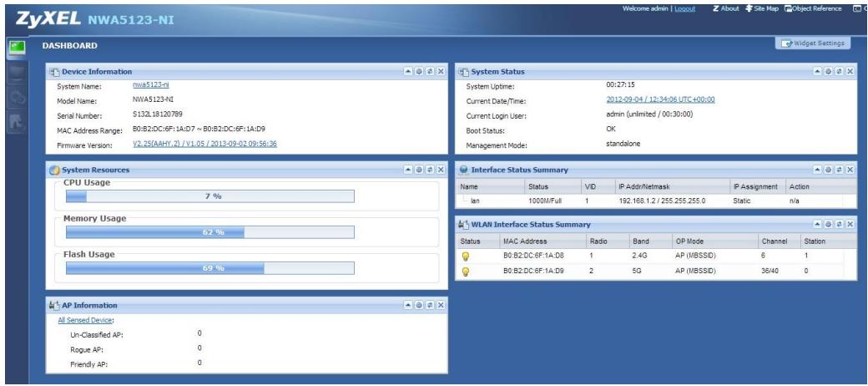Open the Site Map
The width and height of the screenshot is (868, 386).
tap(762, 9)
